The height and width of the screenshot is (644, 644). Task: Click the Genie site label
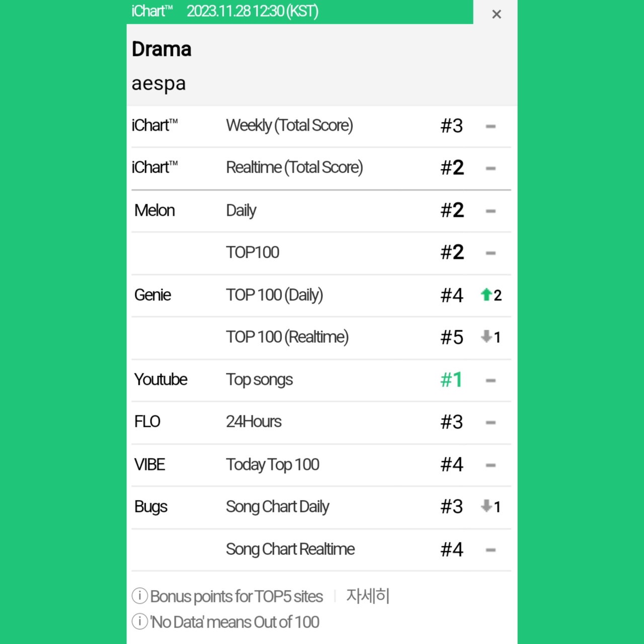(x=152, y=295)
